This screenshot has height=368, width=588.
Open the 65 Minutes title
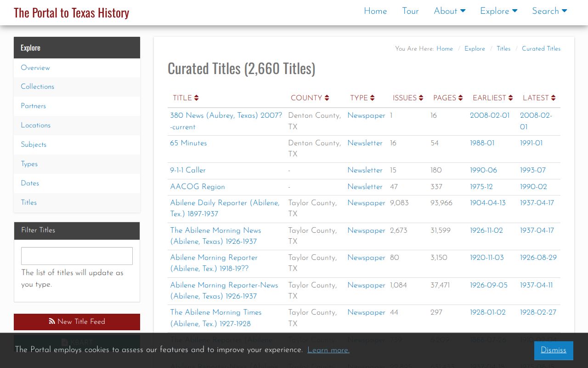[x=188, y=143]
